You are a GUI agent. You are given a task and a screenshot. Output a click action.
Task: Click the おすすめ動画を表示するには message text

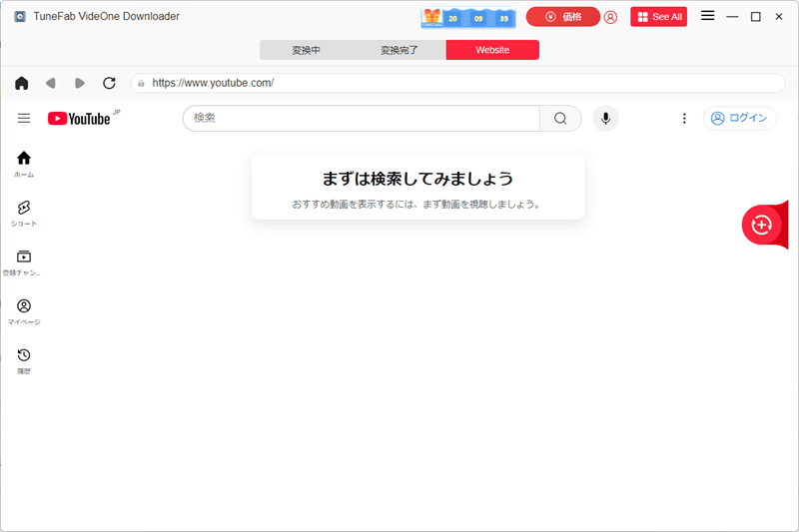[416, 205]
